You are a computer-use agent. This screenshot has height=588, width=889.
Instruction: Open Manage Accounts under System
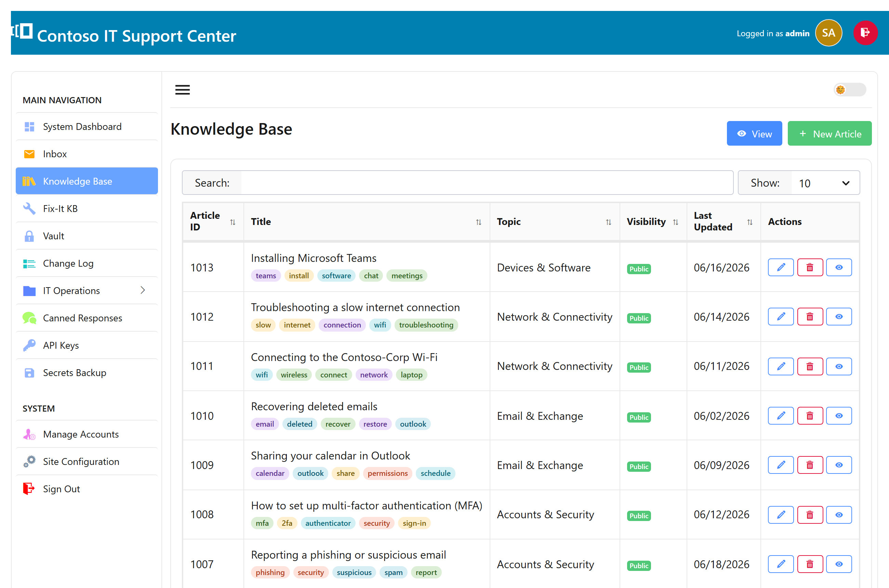click(x=87, y=434)
